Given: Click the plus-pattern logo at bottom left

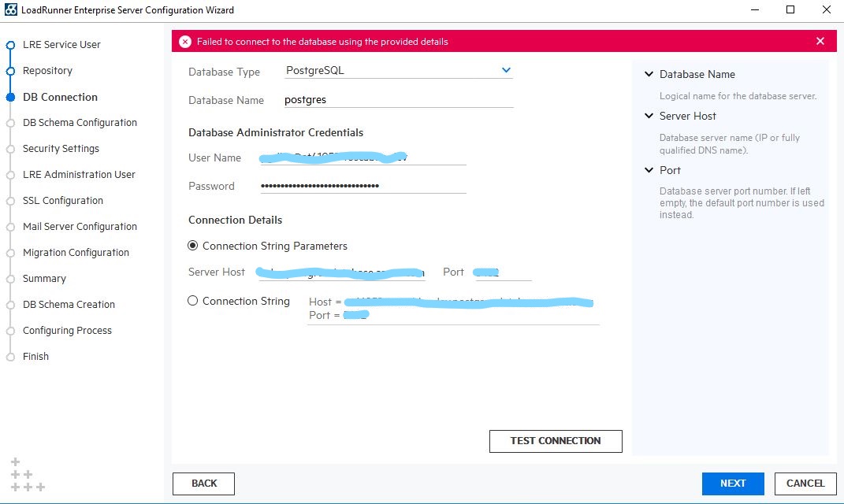Looking at the screenshot, I should coord(27,475).
